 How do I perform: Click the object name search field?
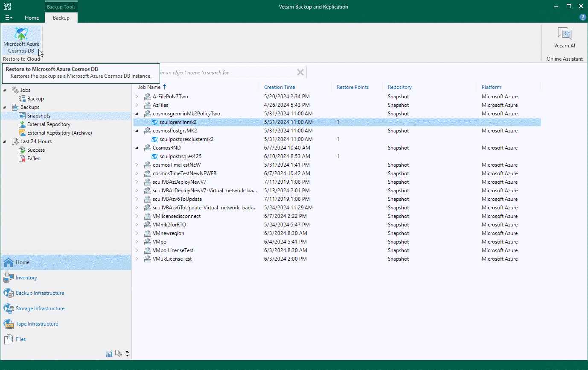click(x=226, y=73)
